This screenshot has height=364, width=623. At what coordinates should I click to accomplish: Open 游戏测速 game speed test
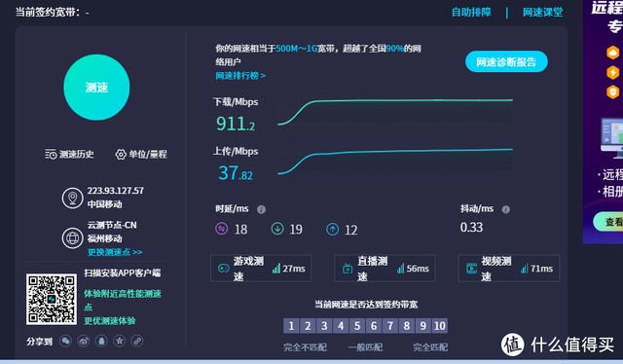[x=261, y=269]
